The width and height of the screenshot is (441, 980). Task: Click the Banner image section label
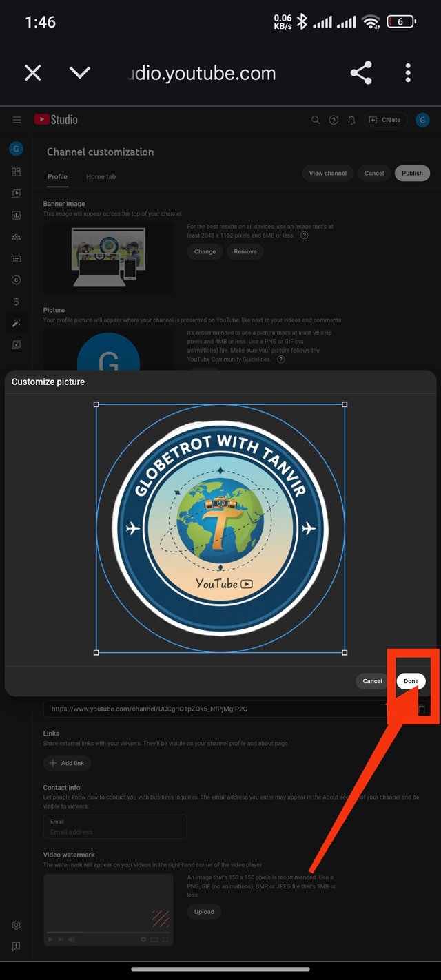pyautogui.click(x=64, y=204)
